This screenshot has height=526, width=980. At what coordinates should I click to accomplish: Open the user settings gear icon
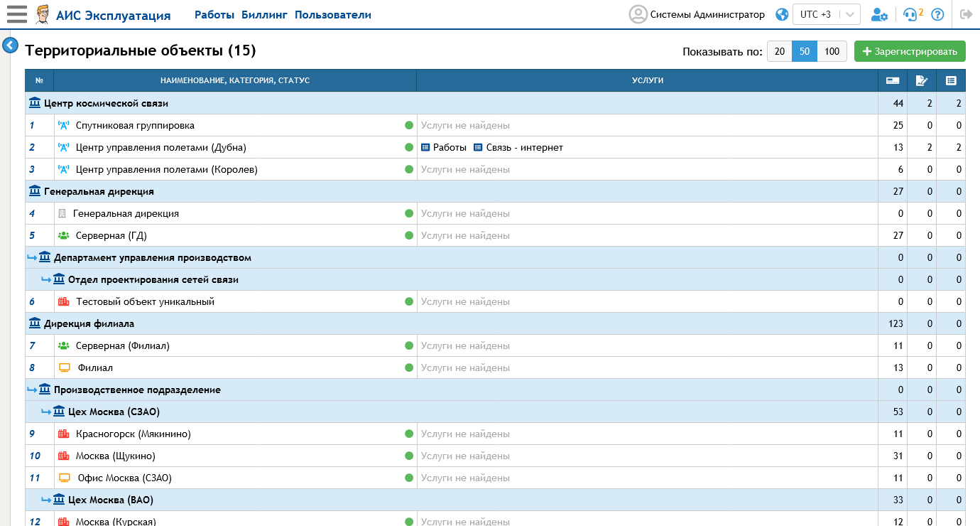tap(879, 14)
